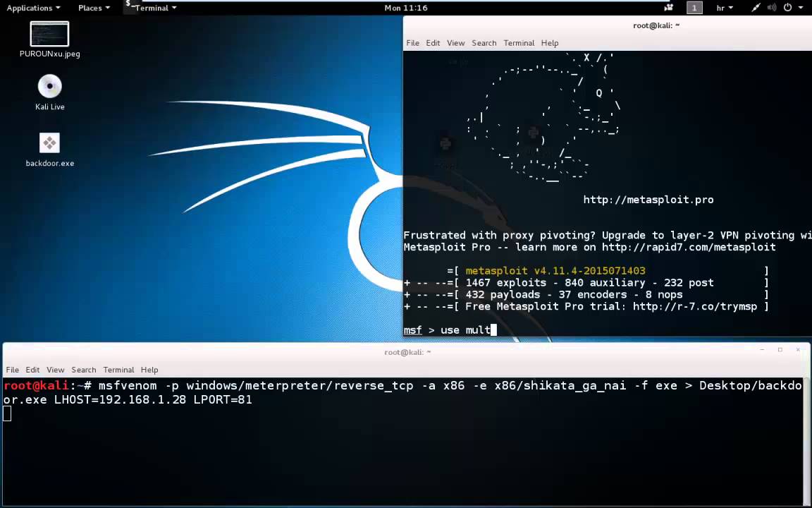Open File menu in upper terminal window

pos(413,43)
